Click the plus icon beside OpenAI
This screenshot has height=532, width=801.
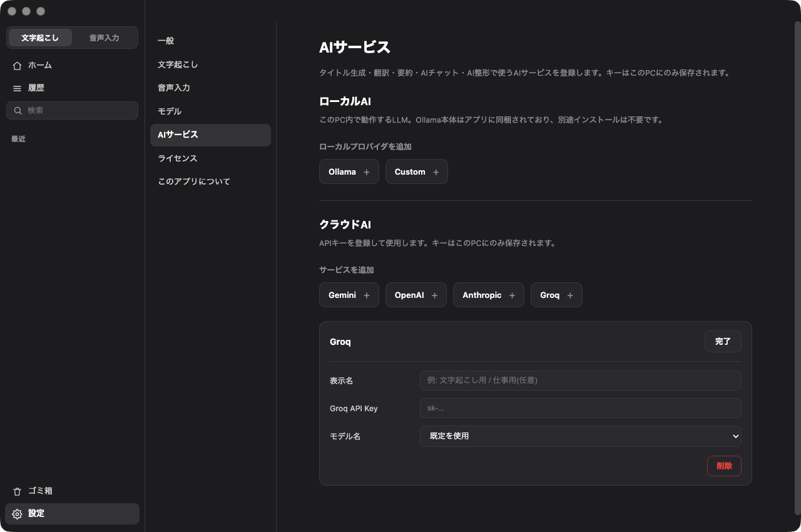(434, 295)
